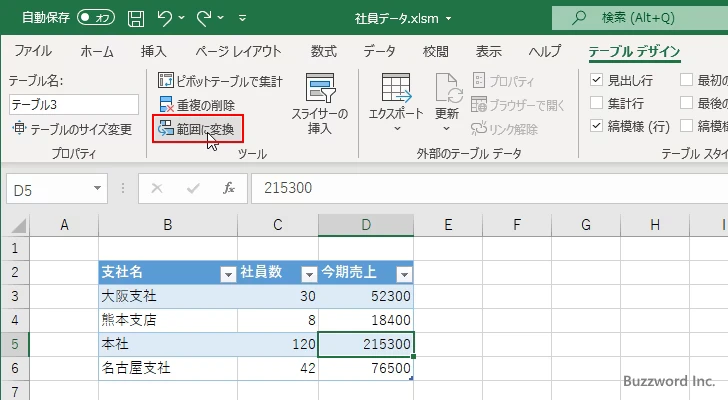Enable the 集計行 checkbox
728x400 pixels.
click(x=597, y=103)
